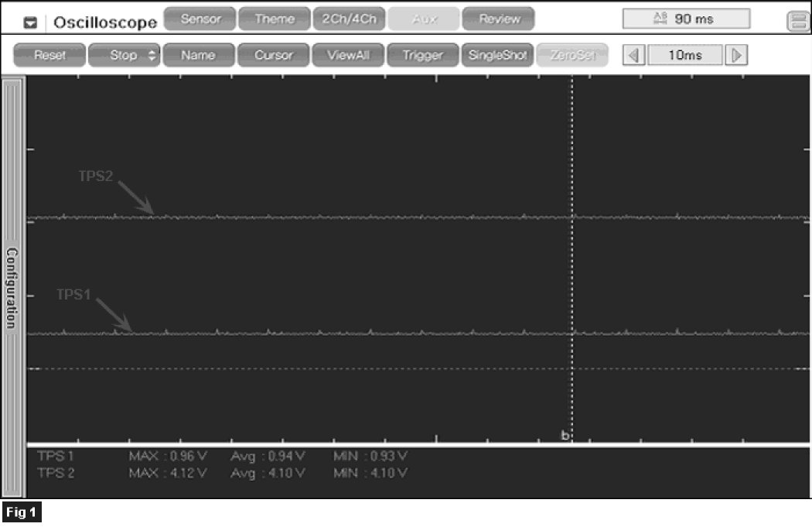Click the ZeroSet button
The height and width of the screenshot is (527, 812).
click(x=572, y=55)
